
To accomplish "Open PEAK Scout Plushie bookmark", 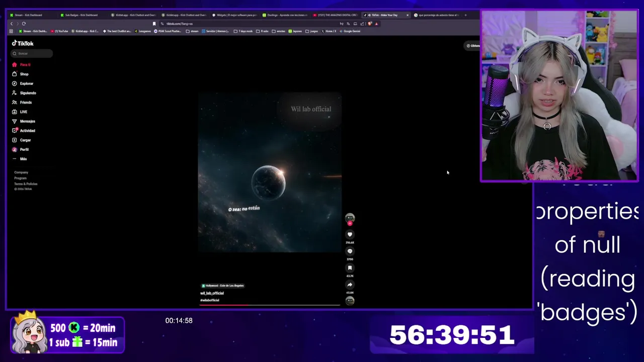I will point(168,31).
